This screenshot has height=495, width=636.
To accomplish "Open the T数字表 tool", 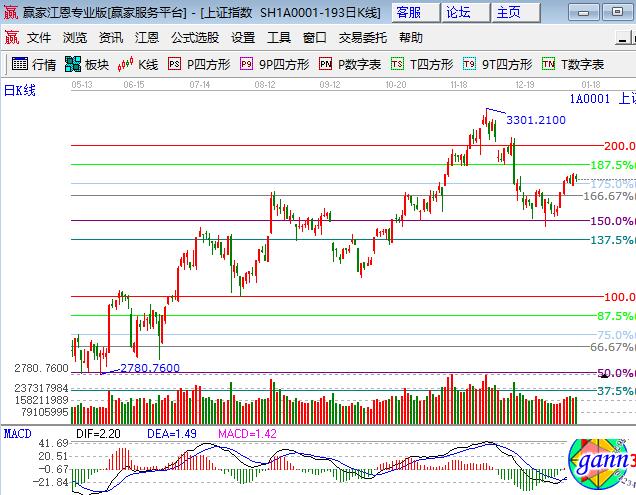I will 570,64.
